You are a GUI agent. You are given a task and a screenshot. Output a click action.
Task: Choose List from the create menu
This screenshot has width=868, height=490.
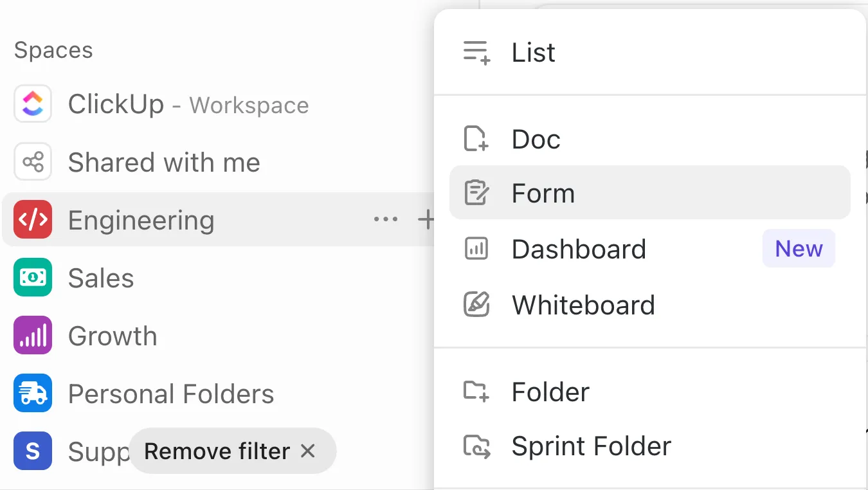(x=650, y=52)
